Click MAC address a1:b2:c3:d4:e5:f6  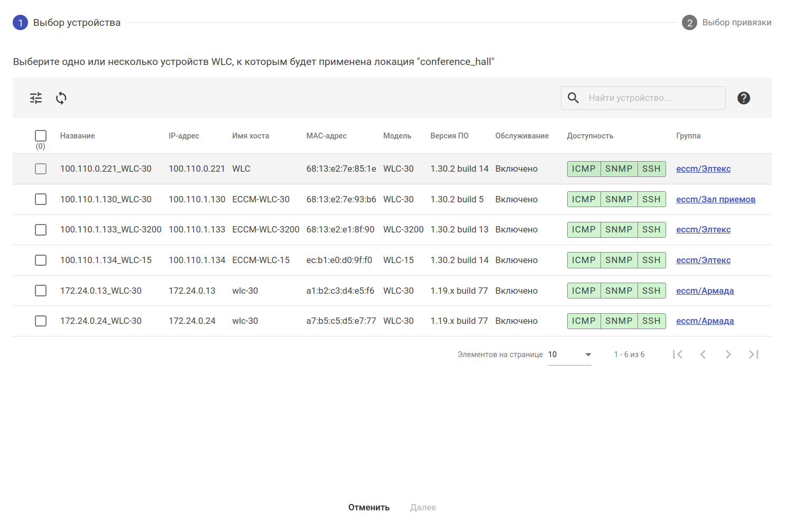340,291
